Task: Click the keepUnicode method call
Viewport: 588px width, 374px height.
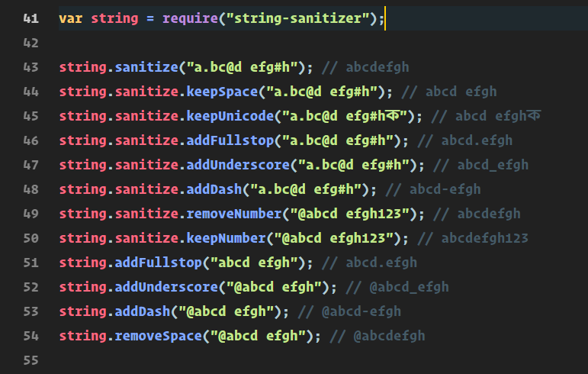Action: (230, 116)
